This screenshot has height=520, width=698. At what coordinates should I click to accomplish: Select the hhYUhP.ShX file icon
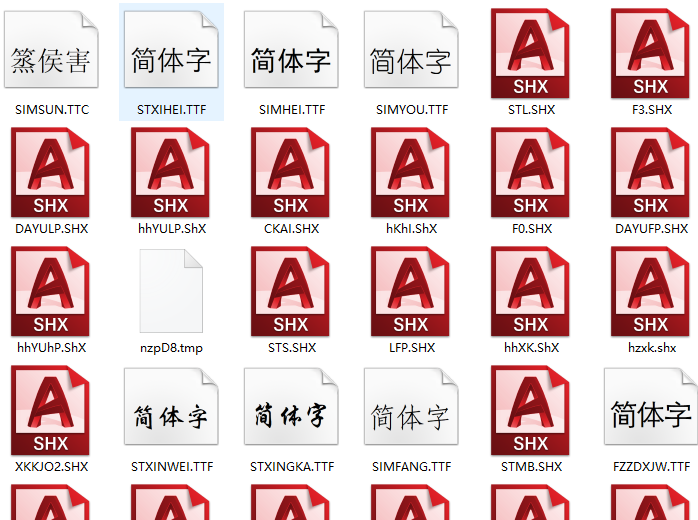coord(50,292)
